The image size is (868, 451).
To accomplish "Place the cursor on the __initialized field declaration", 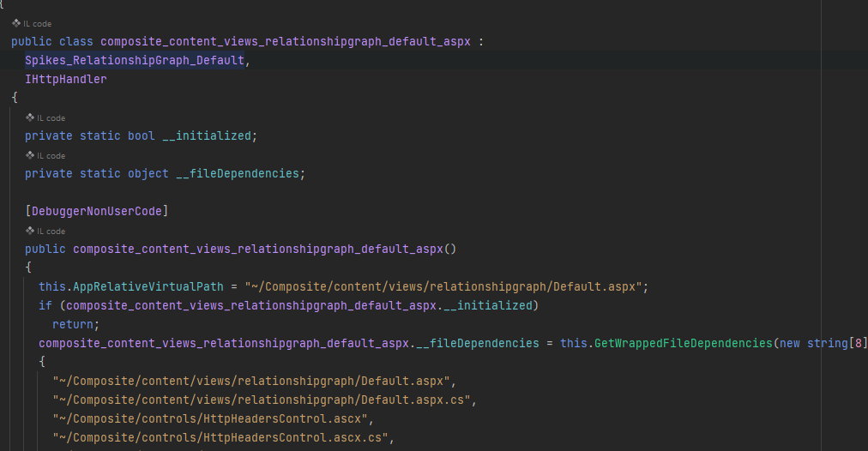I will pyautogui.click(x=142, y=135).
